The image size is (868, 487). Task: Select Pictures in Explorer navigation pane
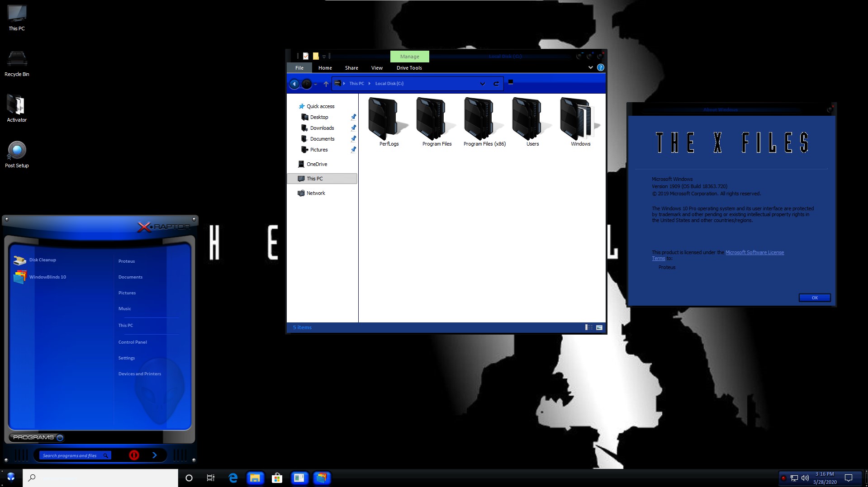(x=315, y=150)
